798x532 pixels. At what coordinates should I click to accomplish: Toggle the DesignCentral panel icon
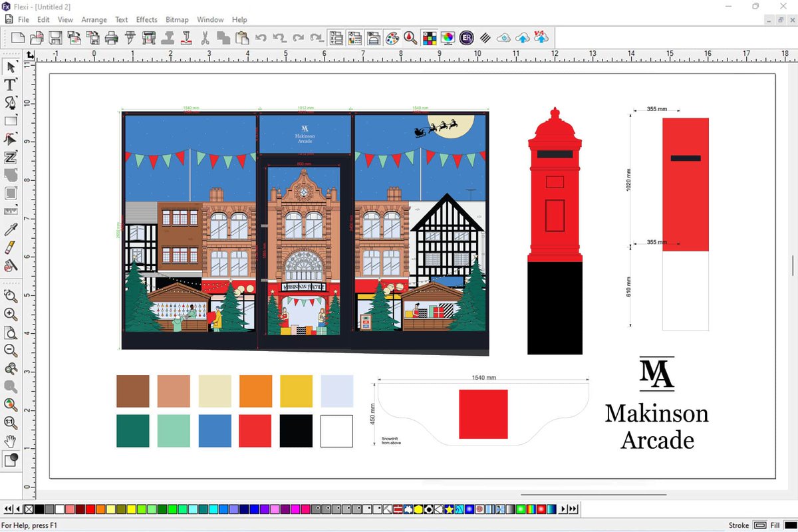(x=336, y=38)
